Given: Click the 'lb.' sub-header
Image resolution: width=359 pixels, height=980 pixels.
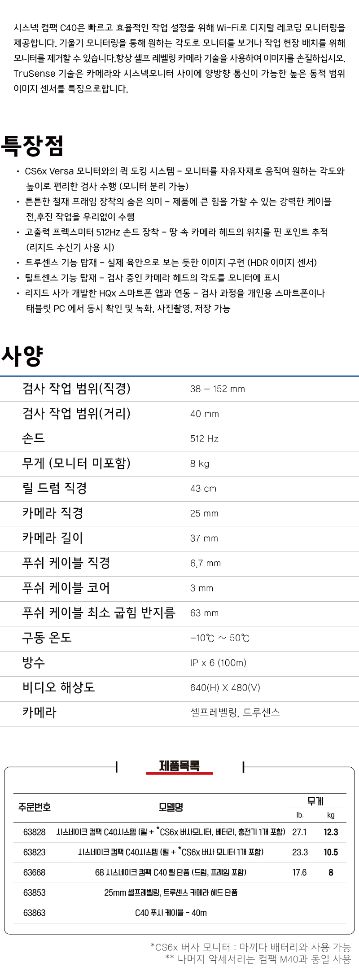Looking at the screenshot, I should click(x=300, y=815).
